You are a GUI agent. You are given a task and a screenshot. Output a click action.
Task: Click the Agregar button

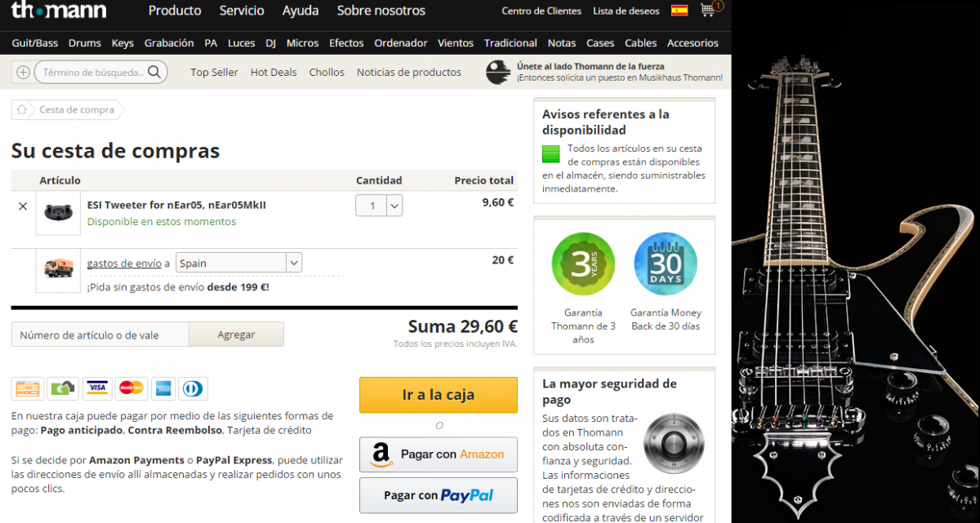point(236,335)
